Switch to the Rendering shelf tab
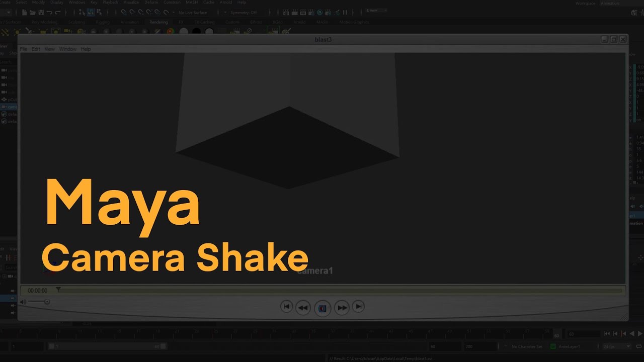 158,22
